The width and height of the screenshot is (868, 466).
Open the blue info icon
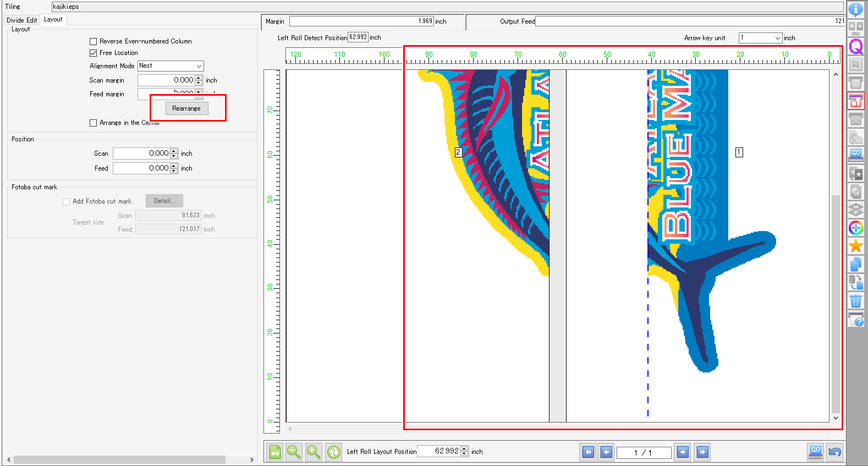point(855,9)
